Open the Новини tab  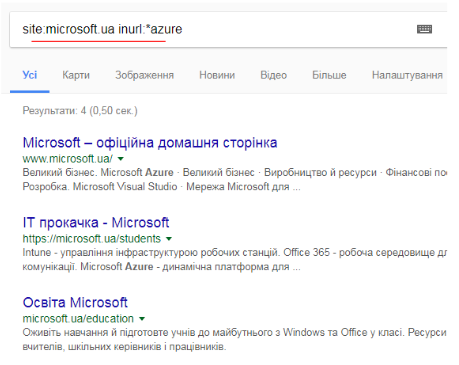(x=217, y=75)
